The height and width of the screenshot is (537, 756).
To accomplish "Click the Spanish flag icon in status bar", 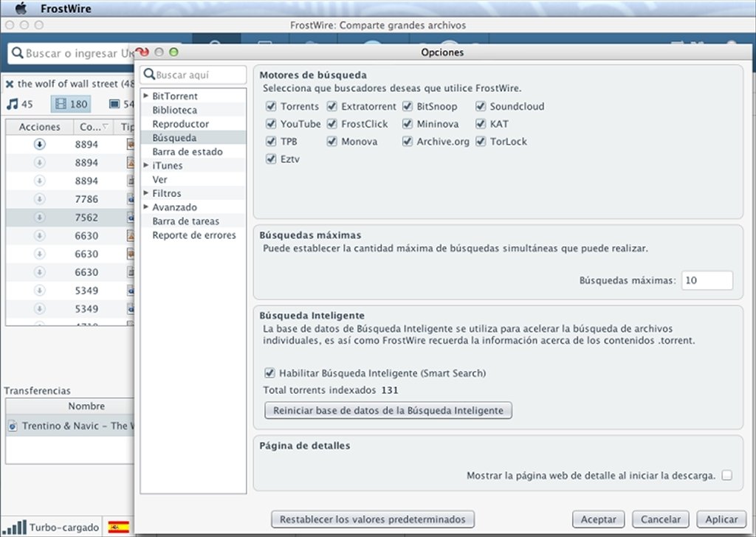I will point(119,527).
